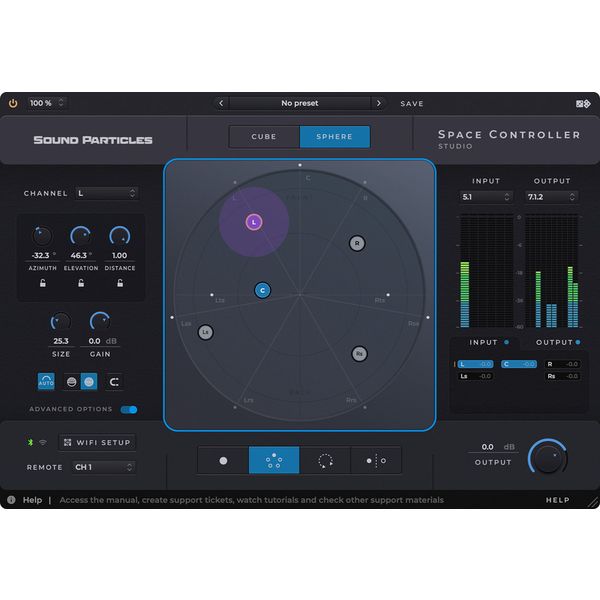This screenshot has height=600, width=600.
Task: Adjust the Size knob
Action: click(x=61, y=321)
